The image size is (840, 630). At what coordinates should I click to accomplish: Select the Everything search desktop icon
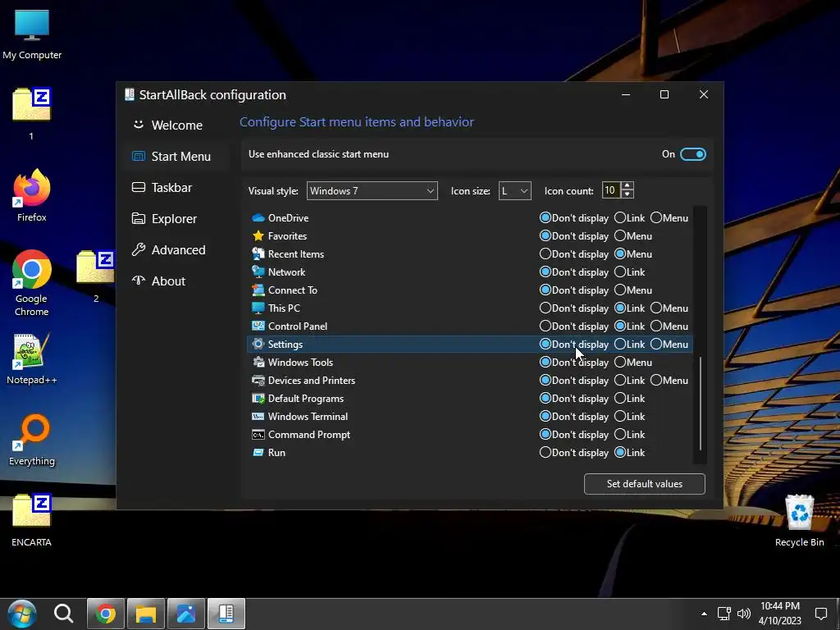pyautogui.click(x=32, y=441)
